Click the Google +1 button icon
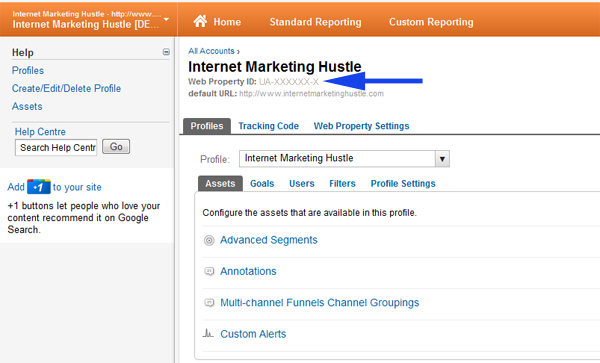Screen dimensions: 600x363 point(39,187)
